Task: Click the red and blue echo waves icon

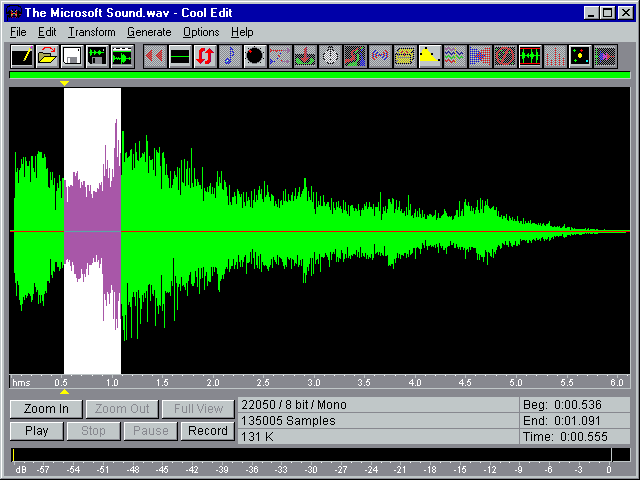Action: 380,56
